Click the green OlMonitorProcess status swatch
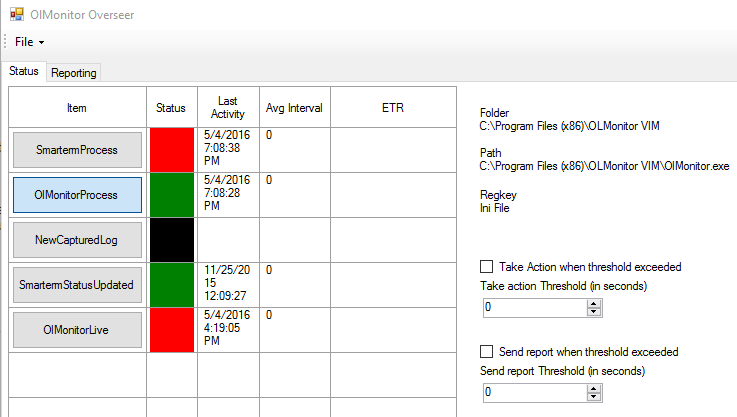Screen dimensions: 737x417 point(172,195)
